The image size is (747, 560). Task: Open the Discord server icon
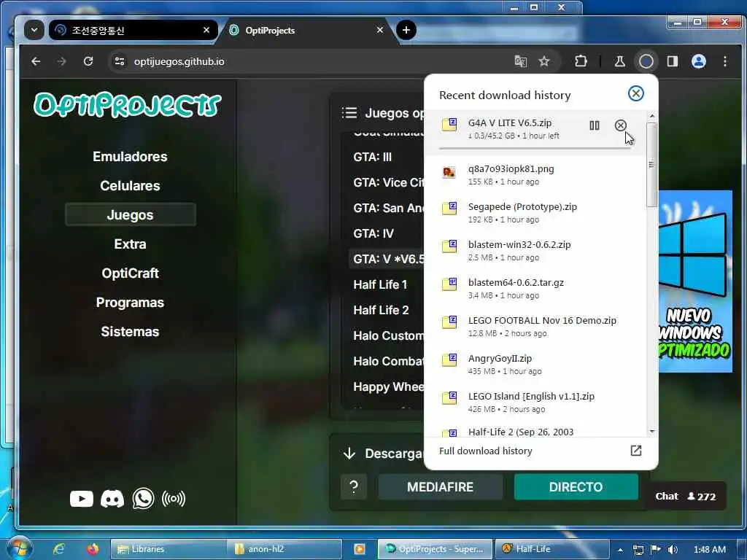tap(112, 499)
